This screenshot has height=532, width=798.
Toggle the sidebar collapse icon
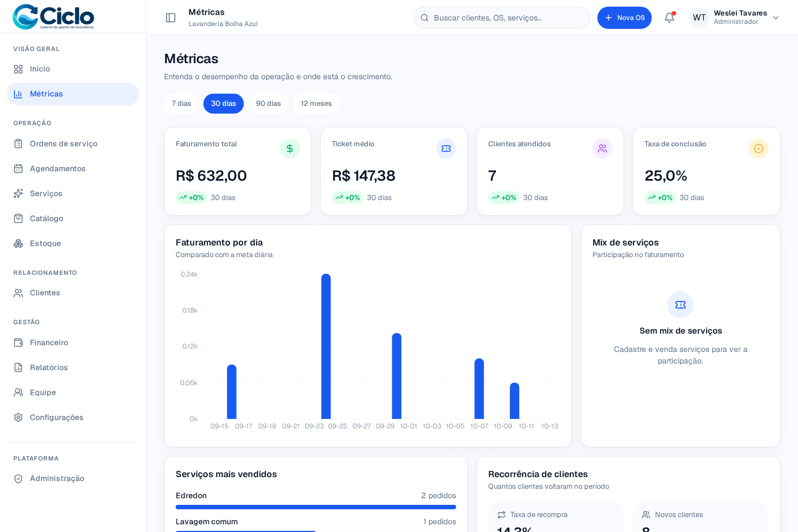[171, 18]
